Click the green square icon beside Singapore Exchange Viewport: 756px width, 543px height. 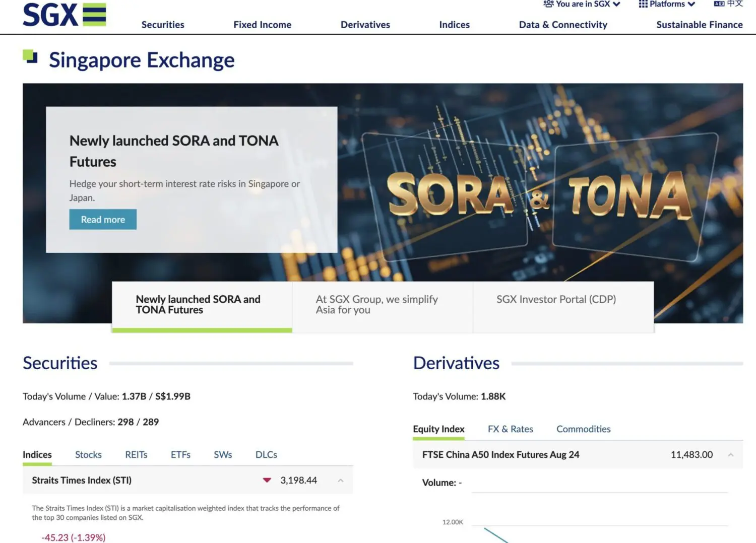coord(30,56)
